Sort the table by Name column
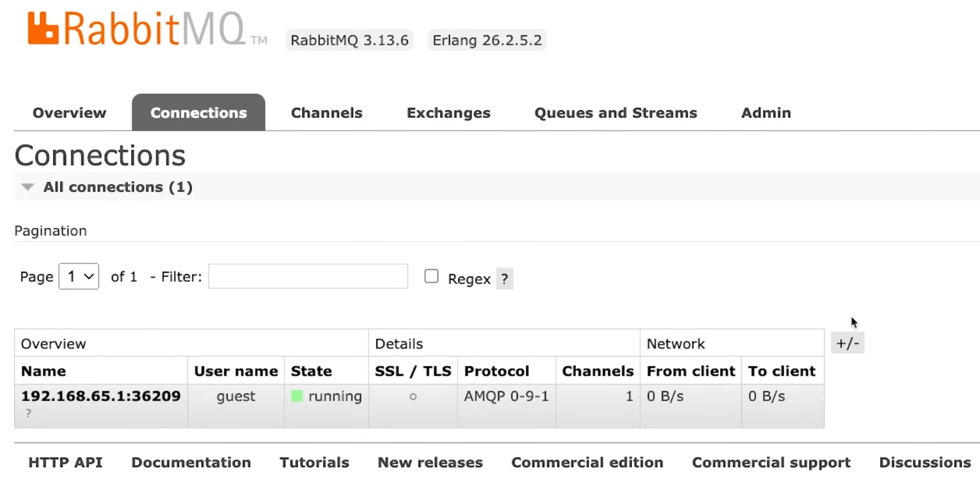Viewport: 980px width, 483px height. (44, 371)
